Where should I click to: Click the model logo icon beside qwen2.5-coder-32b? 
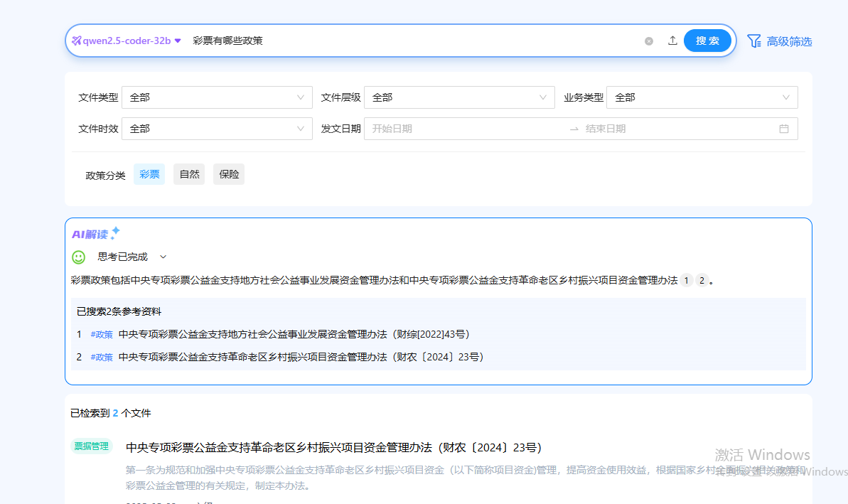[76, 41]
